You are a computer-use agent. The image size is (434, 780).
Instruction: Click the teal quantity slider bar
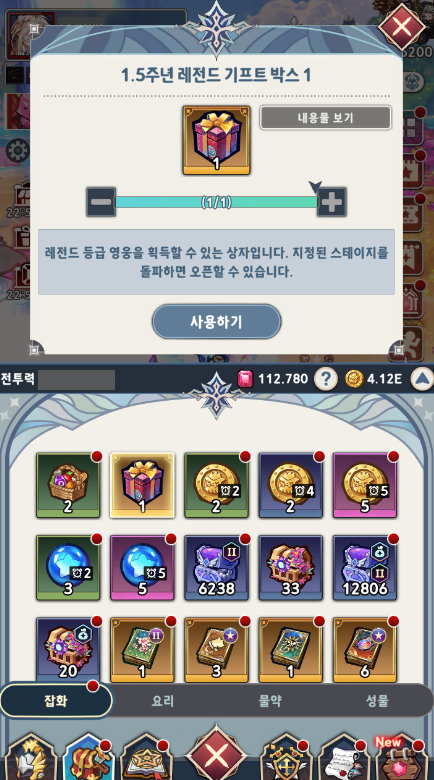(x=217, y=202)
